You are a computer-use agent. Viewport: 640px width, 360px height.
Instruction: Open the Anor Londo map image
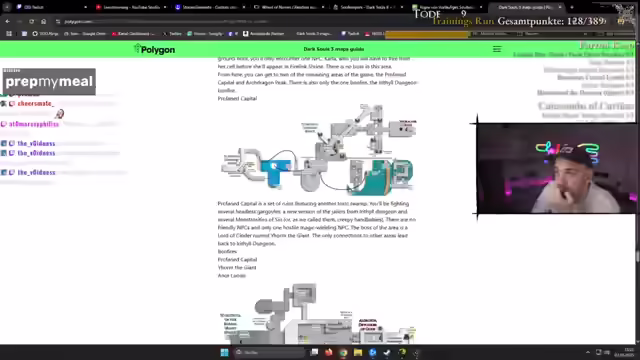[318, 313]
